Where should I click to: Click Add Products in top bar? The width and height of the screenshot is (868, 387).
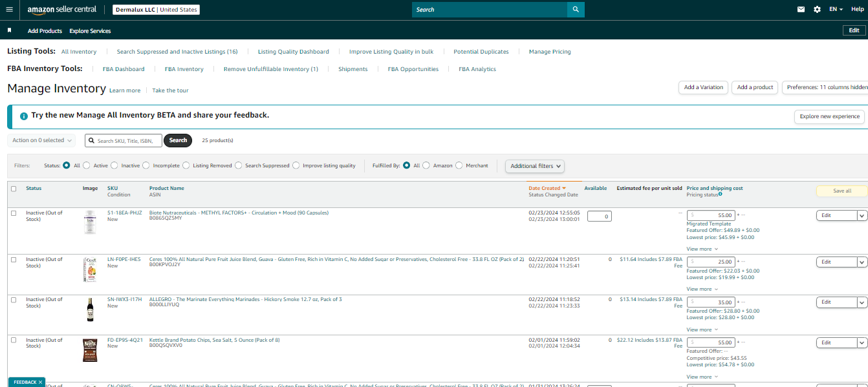[x=45, y=31]
